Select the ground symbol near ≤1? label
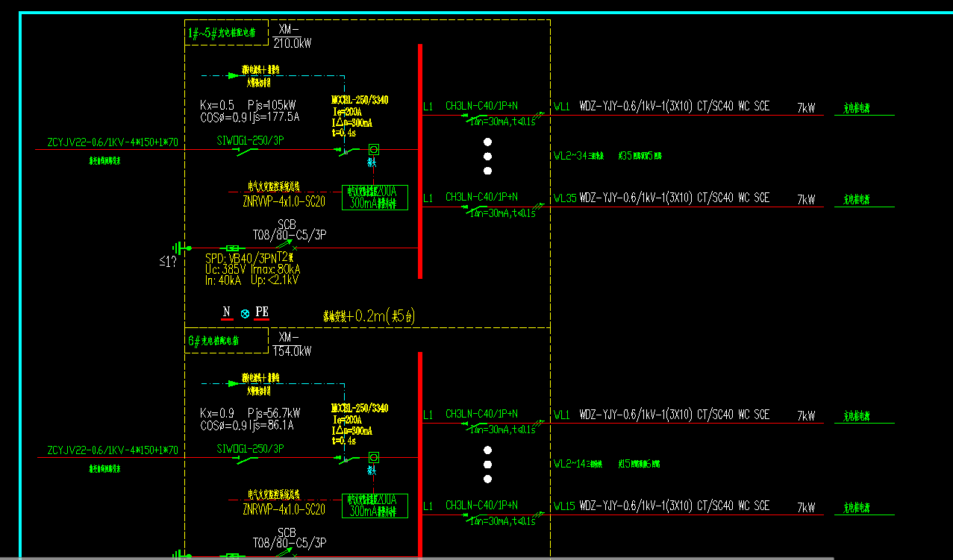Viewport: 953px width, 560px height. pyautogui.click(x=180, y=248)
